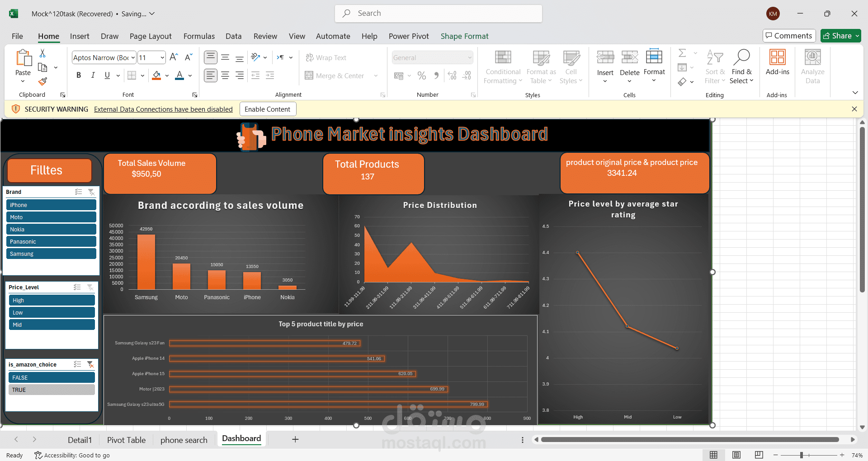Click the AutoSum sigma icon

click(x=682, y=53)
